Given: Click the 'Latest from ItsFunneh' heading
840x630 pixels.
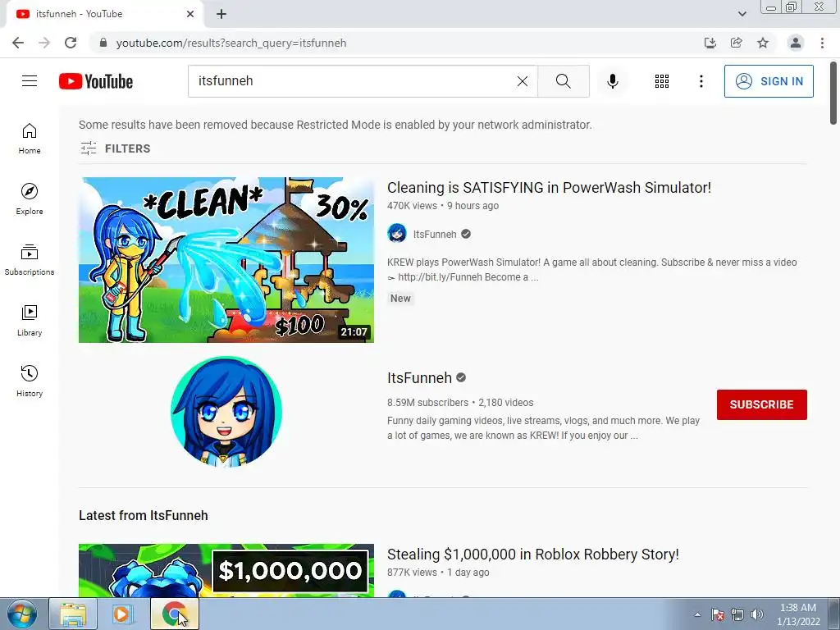Looking at the screenshot, I should click(x=143, y=515).
